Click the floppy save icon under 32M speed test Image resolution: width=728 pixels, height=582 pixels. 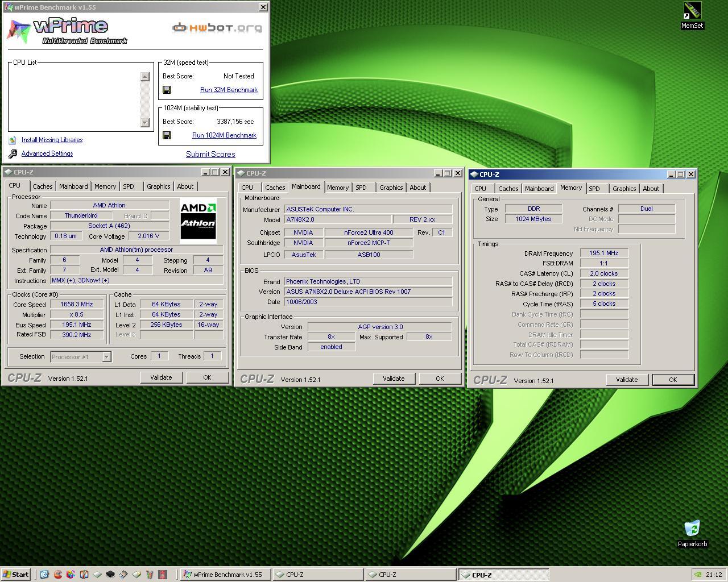[167, 90]
